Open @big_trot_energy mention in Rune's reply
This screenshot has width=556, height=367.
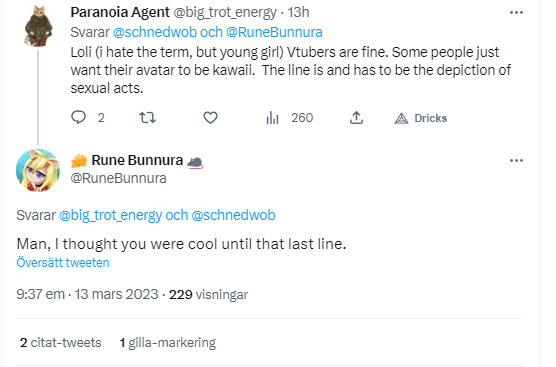[x=110, y=215]
